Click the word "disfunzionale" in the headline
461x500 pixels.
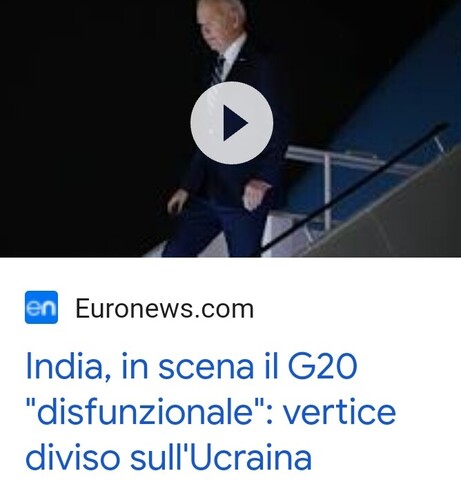pos(145,411)
